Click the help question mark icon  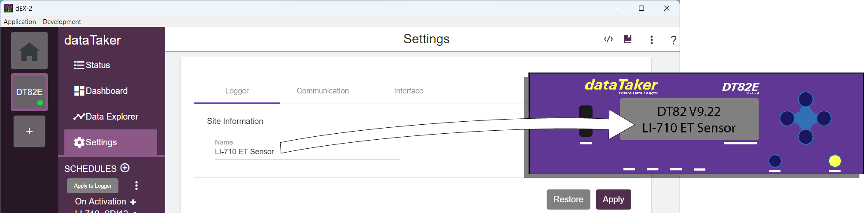[x=674, y=40]
